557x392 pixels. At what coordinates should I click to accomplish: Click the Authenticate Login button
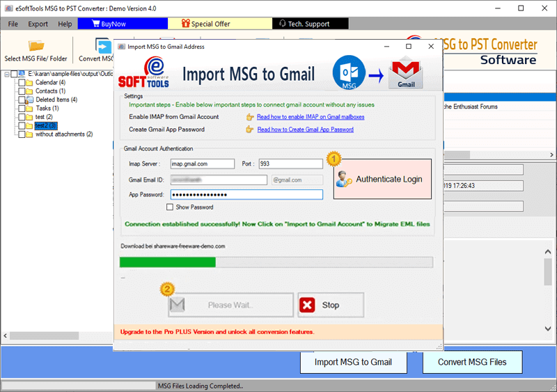(x=382, y=179)
